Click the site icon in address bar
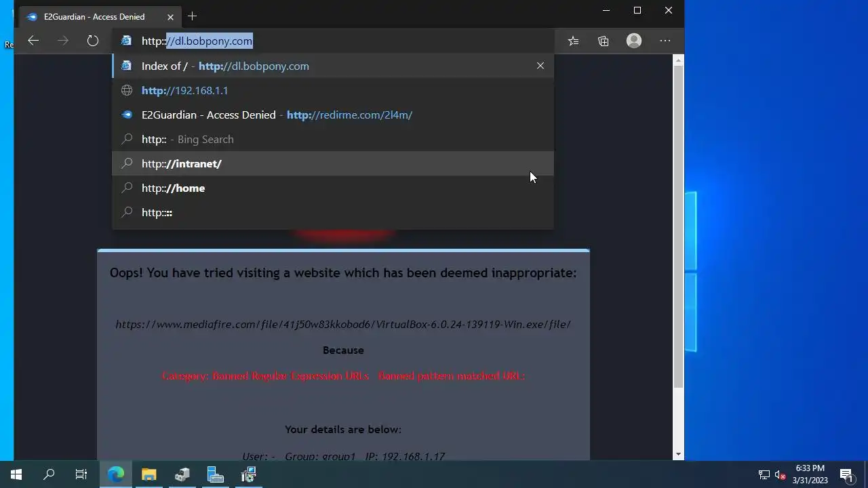 click(x=126, y=41)
